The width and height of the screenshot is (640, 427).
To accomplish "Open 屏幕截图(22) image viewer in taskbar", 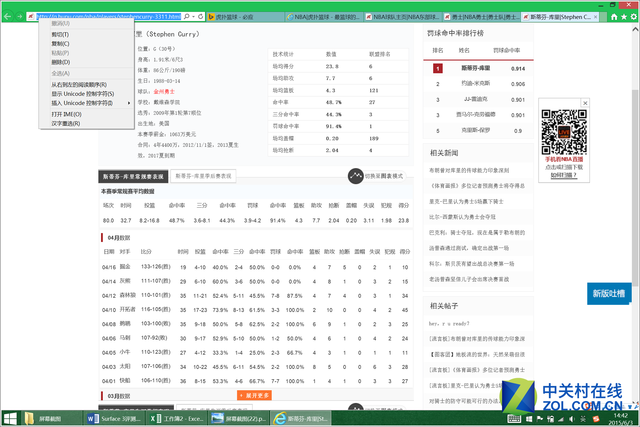I will 239,418.
